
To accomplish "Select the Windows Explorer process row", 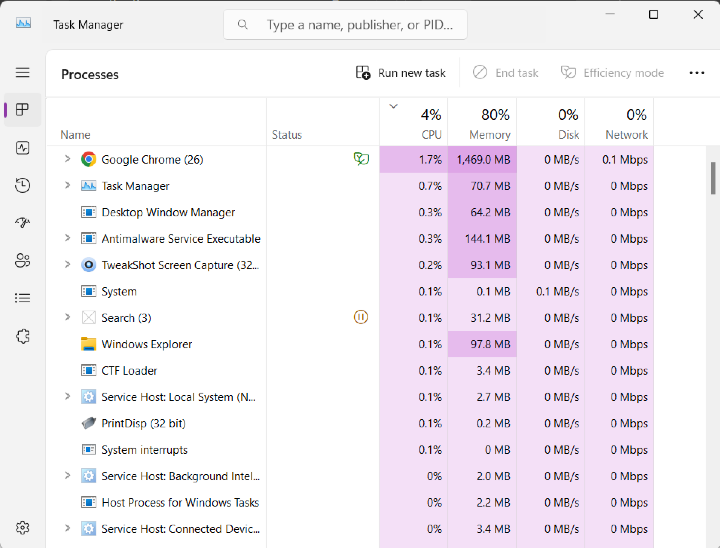I will [148, 344].
